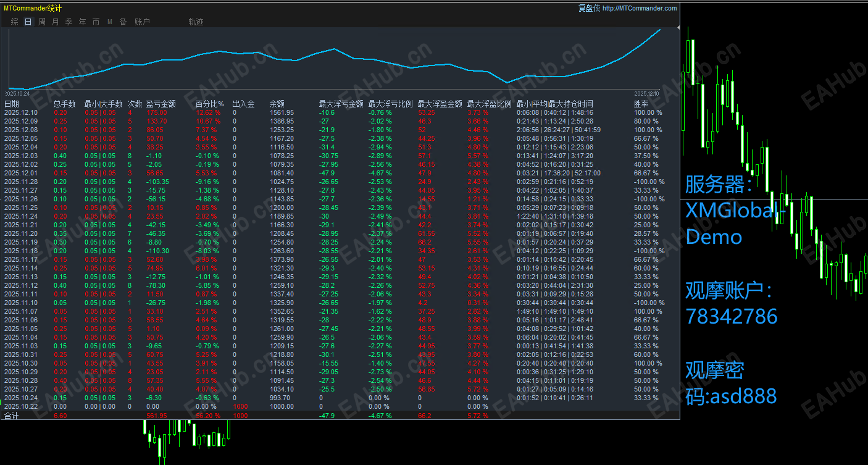Click the 12.62 % percentage cell
868x465 pixels.
(209, 112)
